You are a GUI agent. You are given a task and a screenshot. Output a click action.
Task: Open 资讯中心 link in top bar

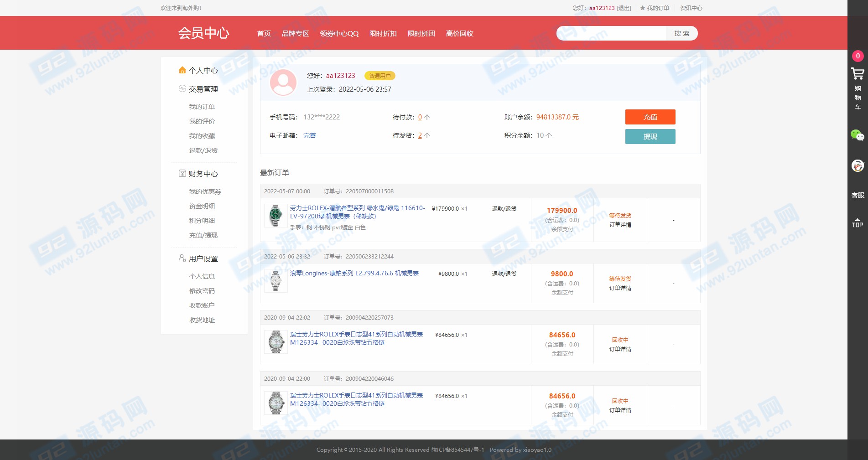691,8
